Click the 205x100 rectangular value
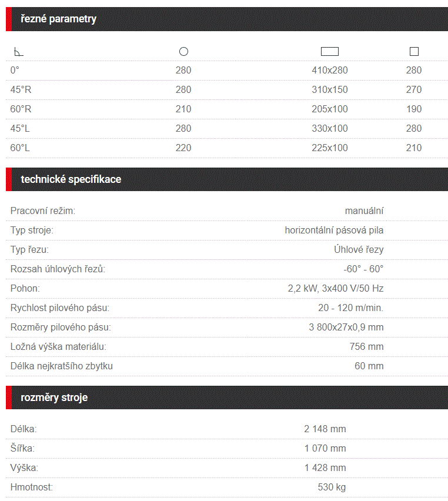Viewport: 448px width, 501px height. tap(329, 109)
